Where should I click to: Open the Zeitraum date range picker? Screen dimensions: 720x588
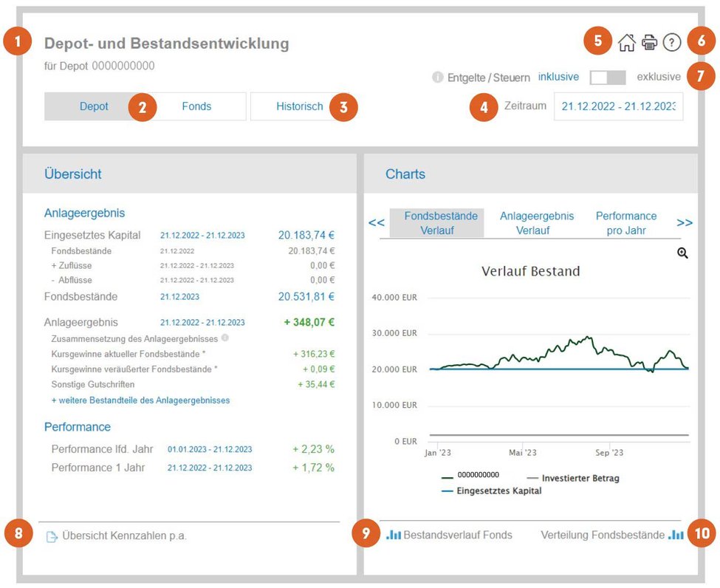(618, 106)
